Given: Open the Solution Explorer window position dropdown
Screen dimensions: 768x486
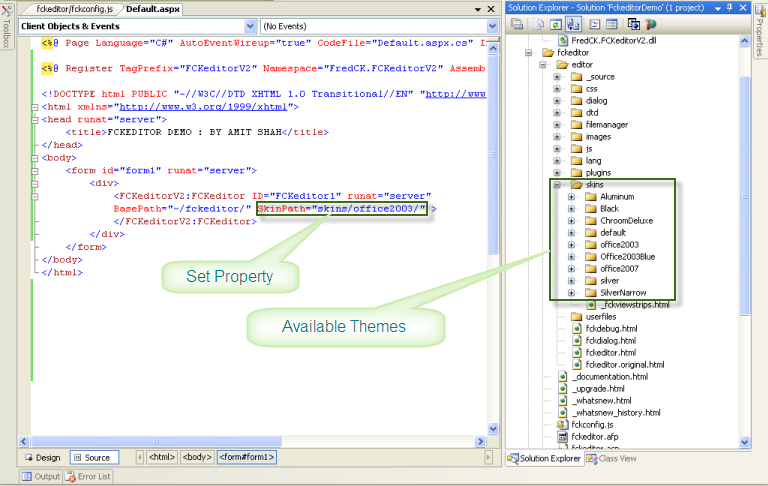Looking at the screenshot, I should tap(718, 8).
